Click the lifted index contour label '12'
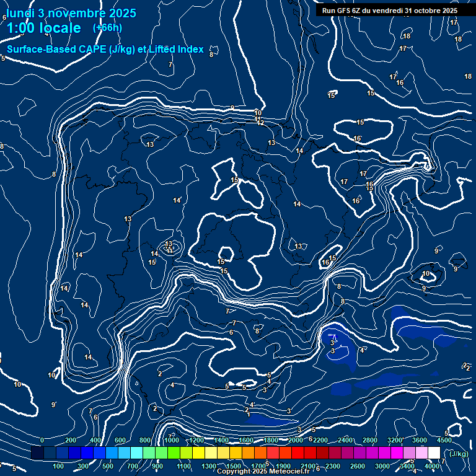This screenshot has width=476, height=476. (x=260, y=123)
